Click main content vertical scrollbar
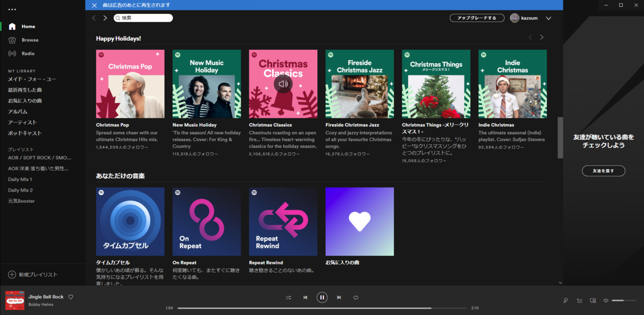 pyautogui.click(x=560, y=137)
